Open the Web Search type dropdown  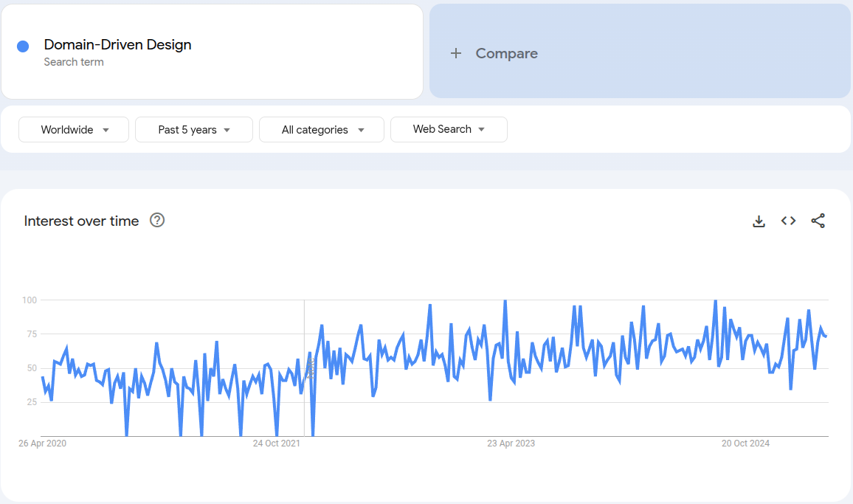[x=449, y=130]
